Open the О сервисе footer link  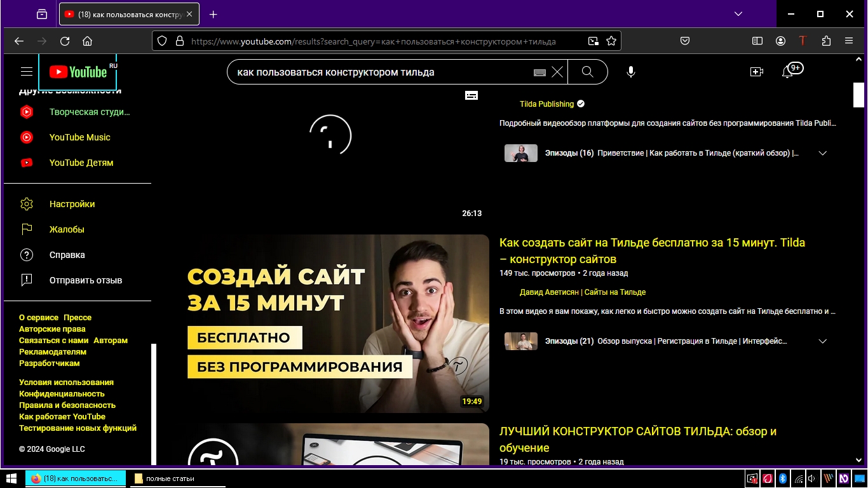coord(39,317)
